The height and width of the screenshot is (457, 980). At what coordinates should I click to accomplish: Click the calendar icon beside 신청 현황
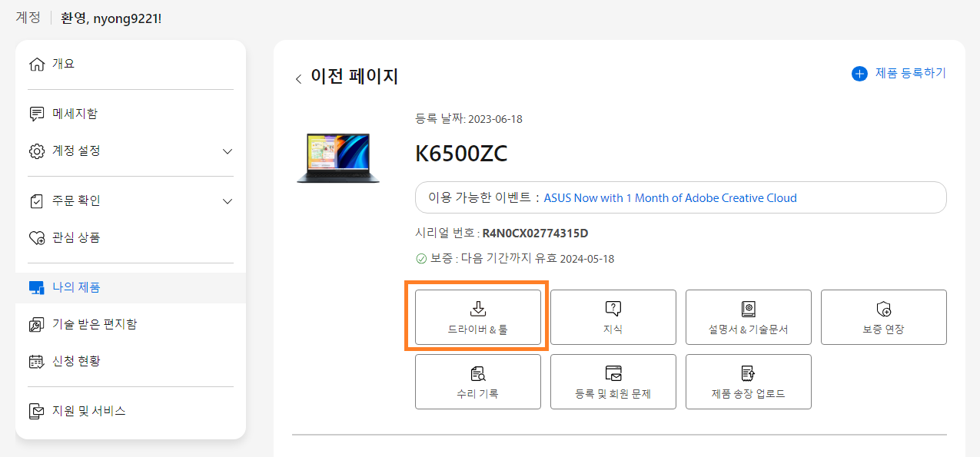(36, 362)
